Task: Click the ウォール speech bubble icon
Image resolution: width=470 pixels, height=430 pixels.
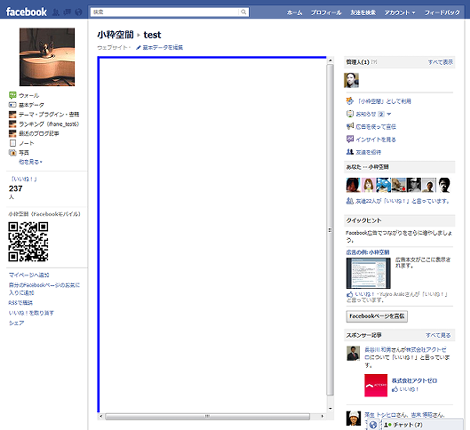Action: tap(12, 95)
